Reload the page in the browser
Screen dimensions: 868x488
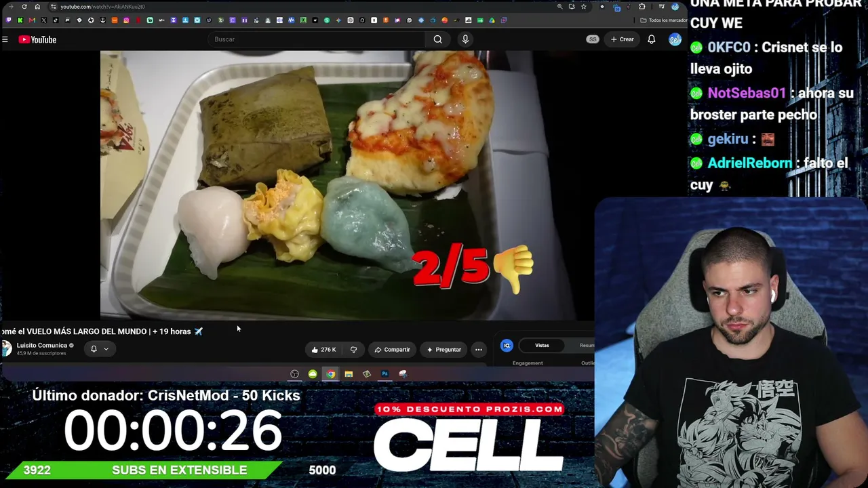[x=24, y=7]
